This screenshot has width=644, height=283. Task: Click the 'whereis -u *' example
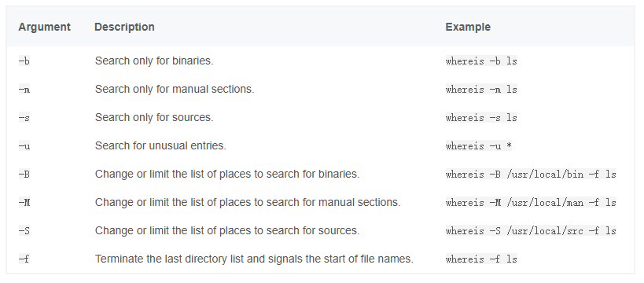[479, 146]
